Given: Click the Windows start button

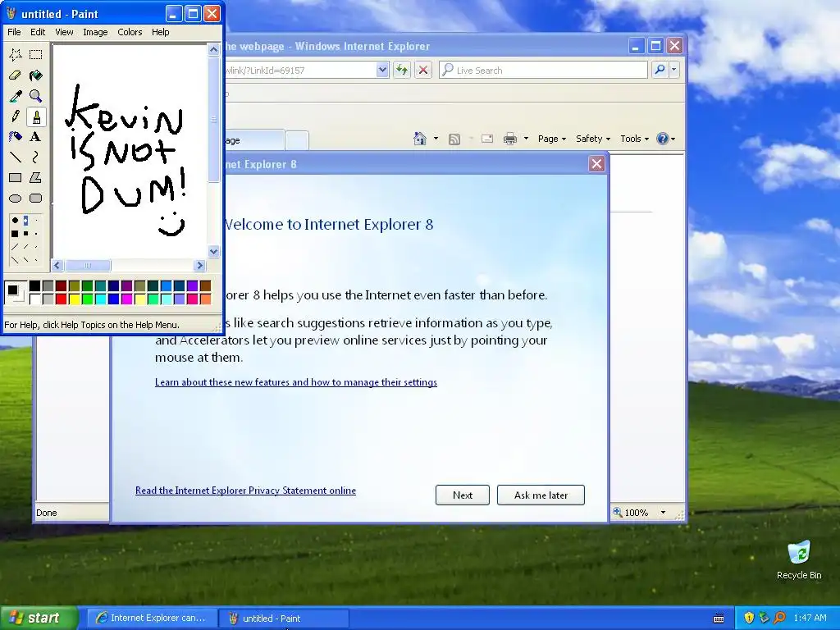Looking at the screenshot, I should (x=39, y=618).
